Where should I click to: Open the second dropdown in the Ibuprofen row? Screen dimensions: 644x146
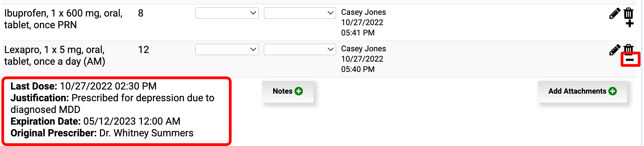[x=300, y=13]
